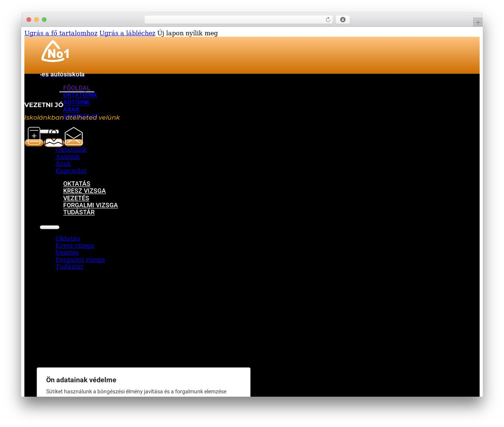504x427 pixels.
Task: Open the uppercase ÁRAK menu item
Action: click(71, 110)
